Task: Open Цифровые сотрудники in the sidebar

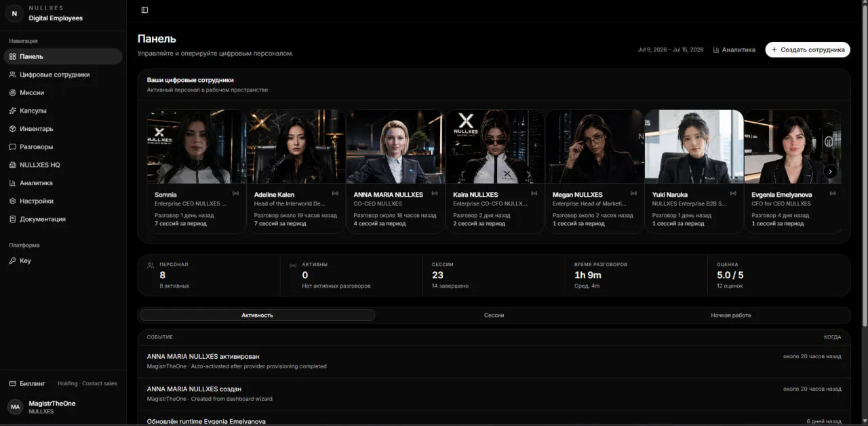Action: coord(63,75)
